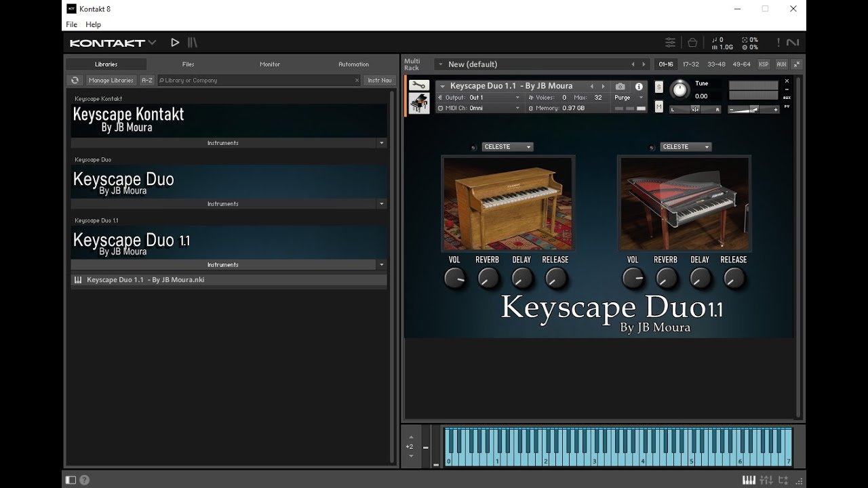Image resolution: width=868 pixels, height=488 pixels.
Task: Switch to the Monitor tab
Action: click(x=270, y=64)
